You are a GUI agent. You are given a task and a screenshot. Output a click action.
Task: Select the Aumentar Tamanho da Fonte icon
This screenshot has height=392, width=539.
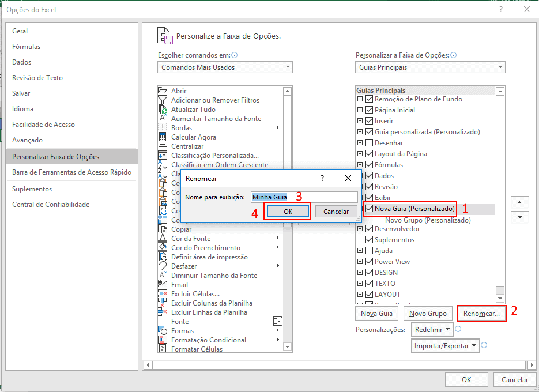click(x=164, y=118)
